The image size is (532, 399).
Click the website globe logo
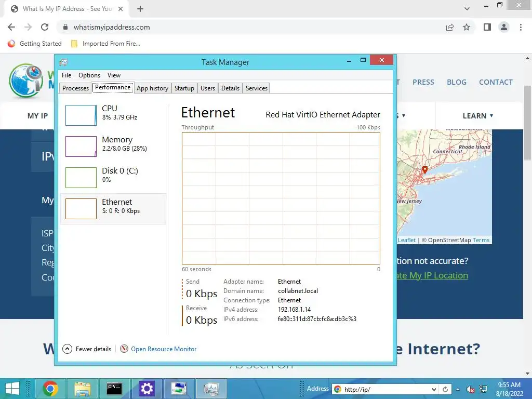(x=26, y=81)
